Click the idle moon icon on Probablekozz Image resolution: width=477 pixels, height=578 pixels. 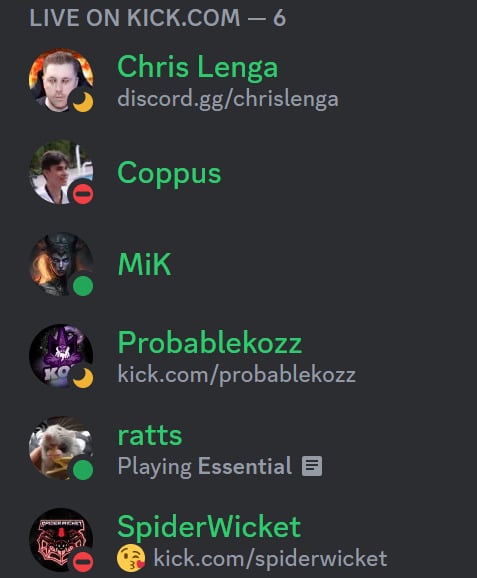click(x=83, y=378)
